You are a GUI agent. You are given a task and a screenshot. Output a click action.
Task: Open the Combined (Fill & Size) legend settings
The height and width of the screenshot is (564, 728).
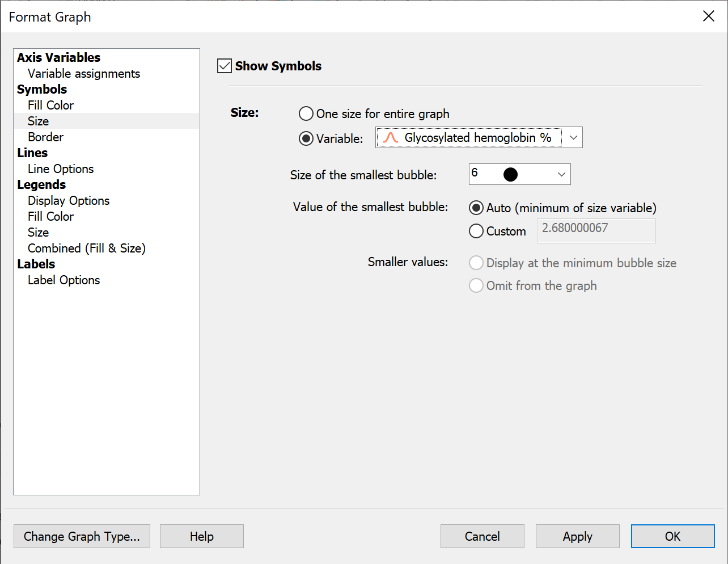point(86,248)
